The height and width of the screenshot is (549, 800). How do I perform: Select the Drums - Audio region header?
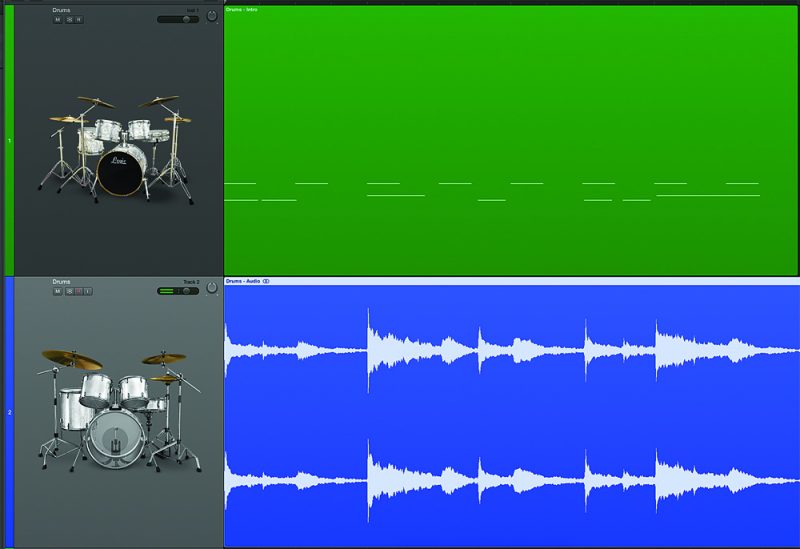(x=243, y=281)
